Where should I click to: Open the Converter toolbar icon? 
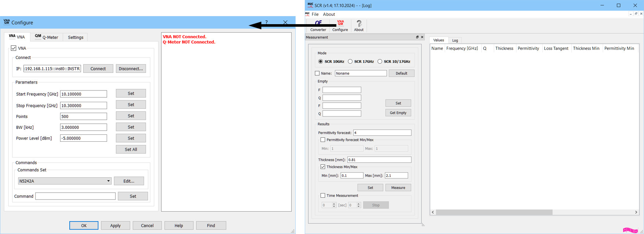pyautogui.click(x=318, y=26)
